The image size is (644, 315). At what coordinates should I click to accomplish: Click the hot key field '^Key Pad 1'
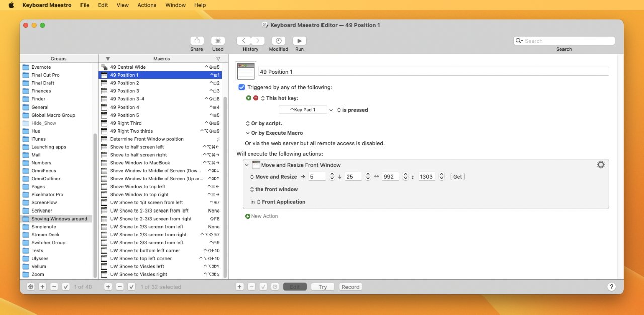tap(303, 110)
